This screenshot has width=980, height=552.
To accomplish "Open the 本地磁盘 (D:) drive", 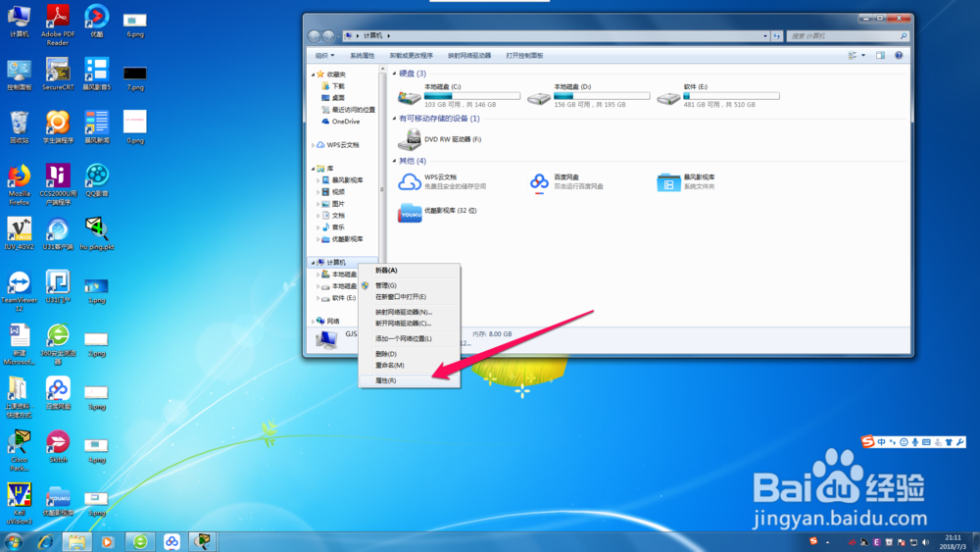I will tap(589, 96).
